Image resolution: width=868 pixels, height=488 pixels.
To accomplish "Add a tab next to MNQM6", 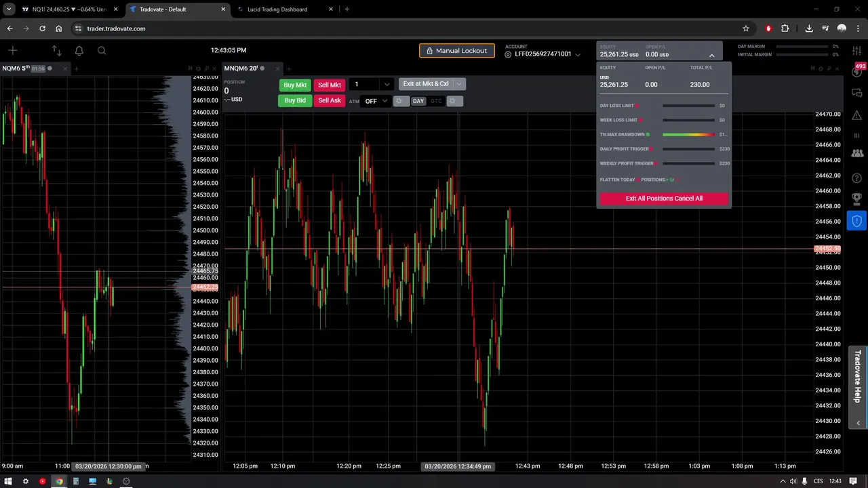I will pos(288,68).
